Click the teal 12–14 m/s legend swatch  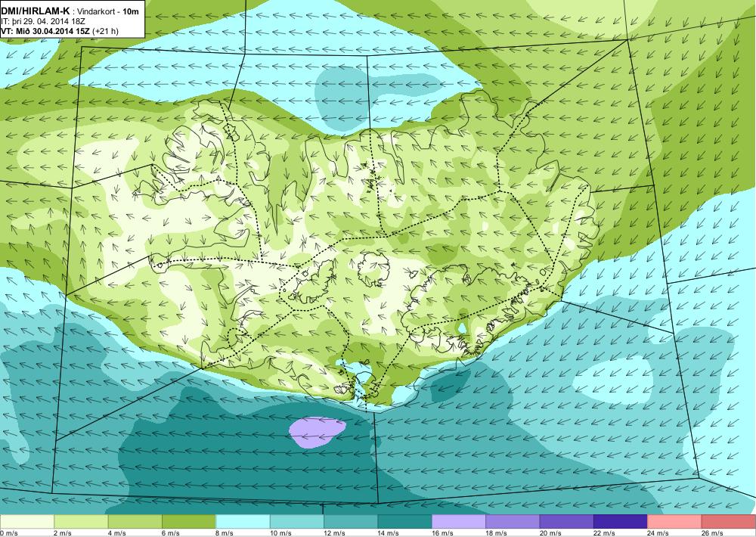pos(351,522)
